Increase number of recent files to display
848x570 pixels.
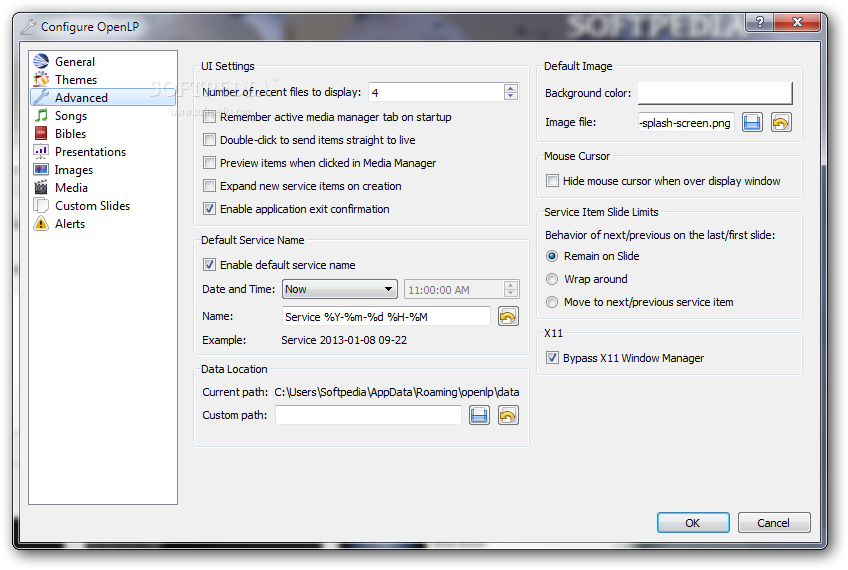point(511,88)
